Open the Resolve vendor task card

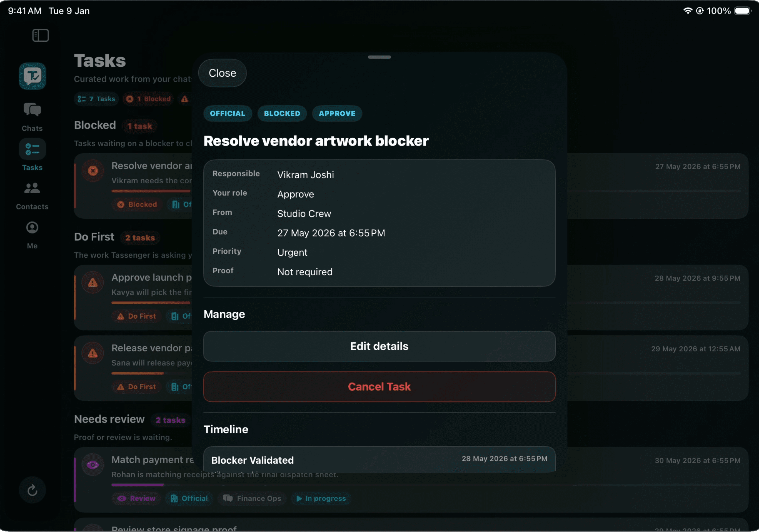tap(133, 186)
